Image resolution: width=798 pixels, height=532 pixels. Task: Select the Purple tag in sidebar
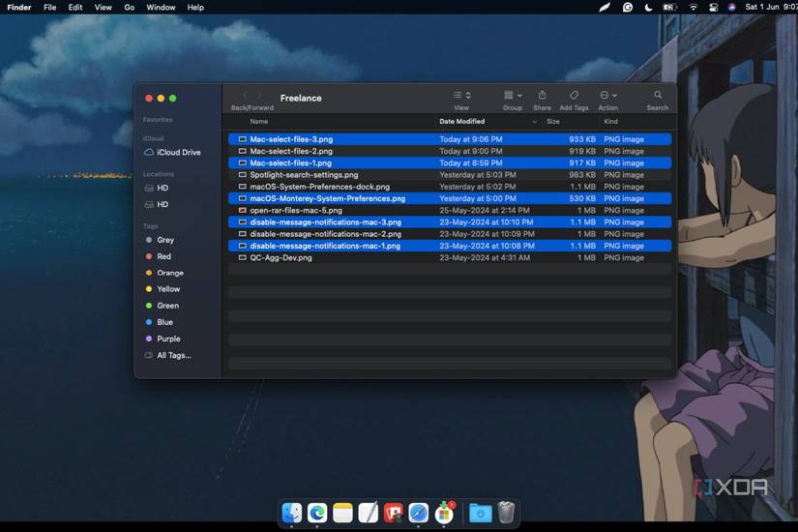click(163, 339)
